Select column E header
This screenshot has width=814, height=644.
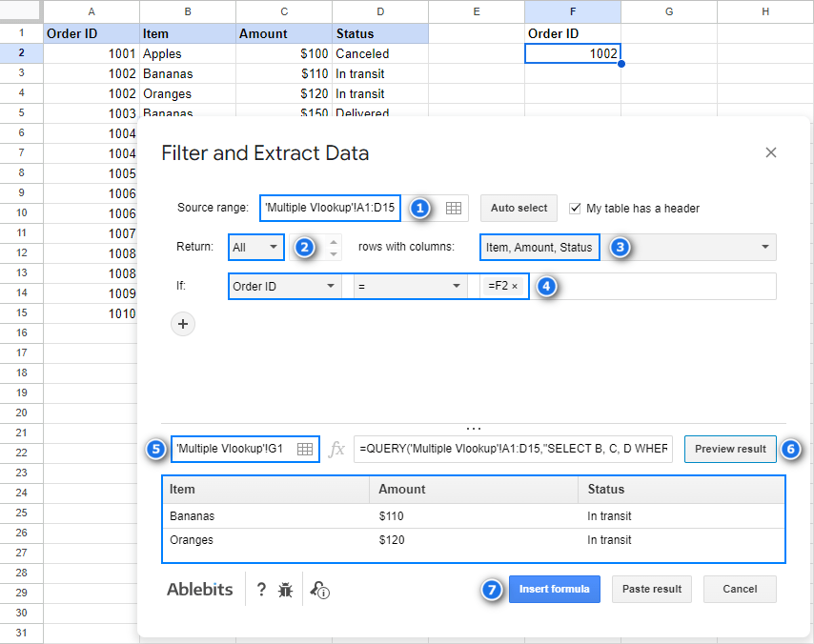click(477, 11)
